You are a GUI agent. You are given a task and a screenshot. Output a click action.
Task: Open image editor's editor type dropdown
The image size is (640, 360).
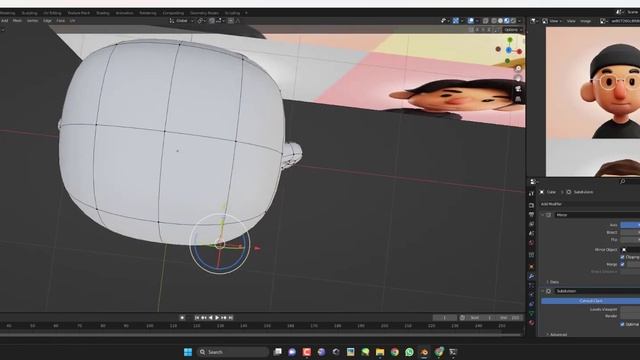tap(533, 21)
